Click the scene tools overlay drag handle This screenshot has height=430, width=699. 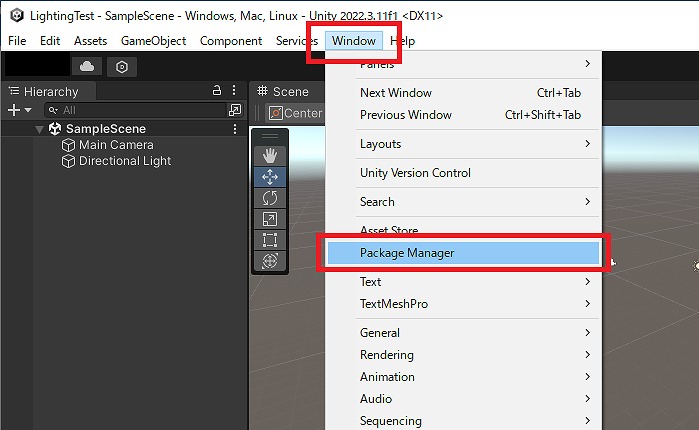270,136
